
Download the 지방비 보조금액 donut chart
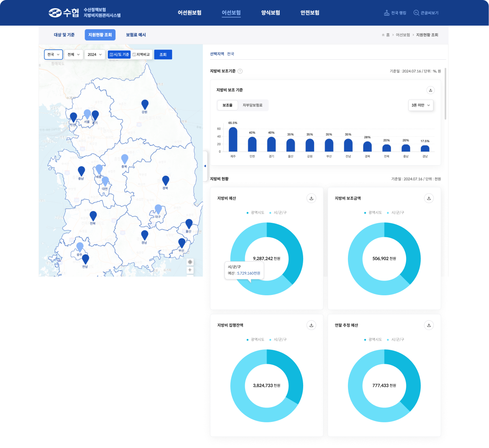coord(429,198)
